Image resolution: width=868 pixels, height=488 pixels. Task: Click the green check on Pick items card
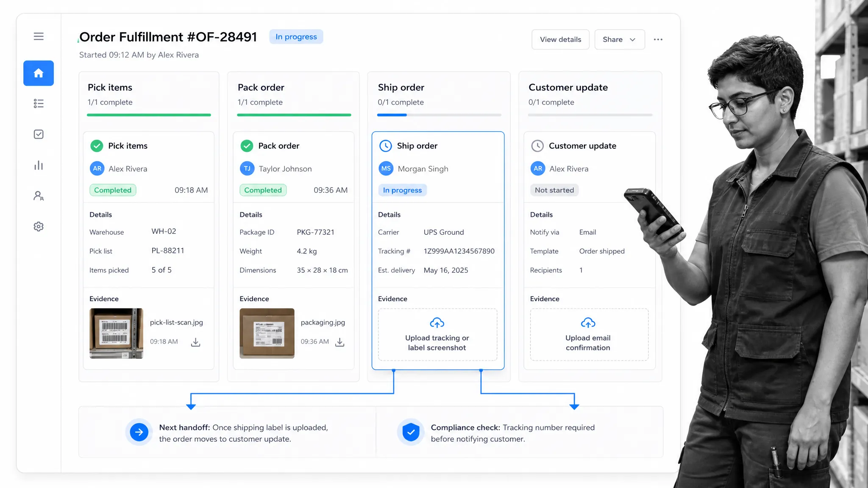click(x=97, y=146)
